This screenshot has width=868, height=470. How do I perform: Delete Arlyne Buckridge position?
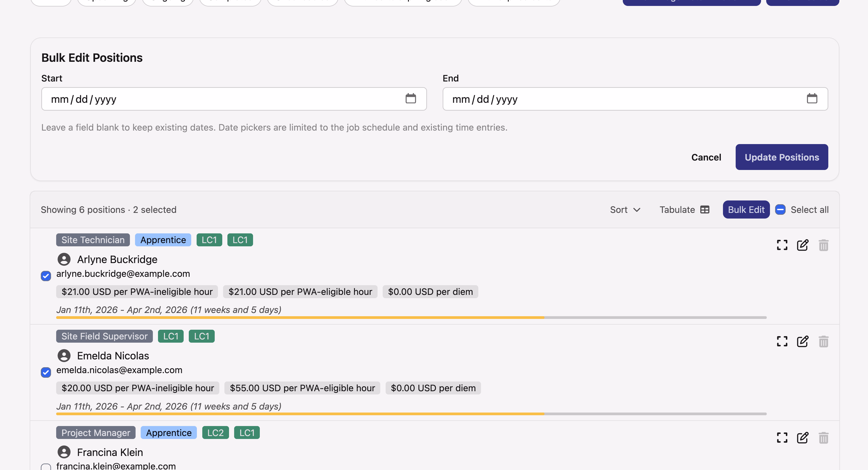823,245
